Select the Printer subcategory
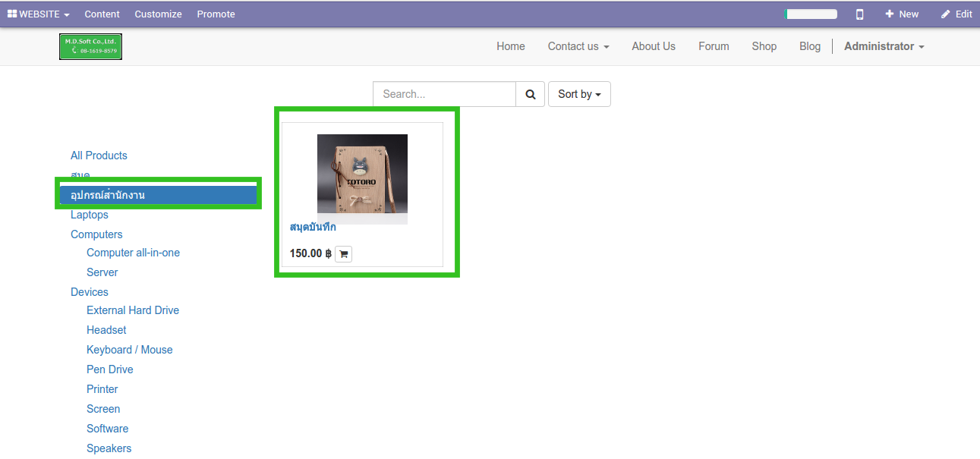This screenshot has height=459, width=980. tap(102, 389)
